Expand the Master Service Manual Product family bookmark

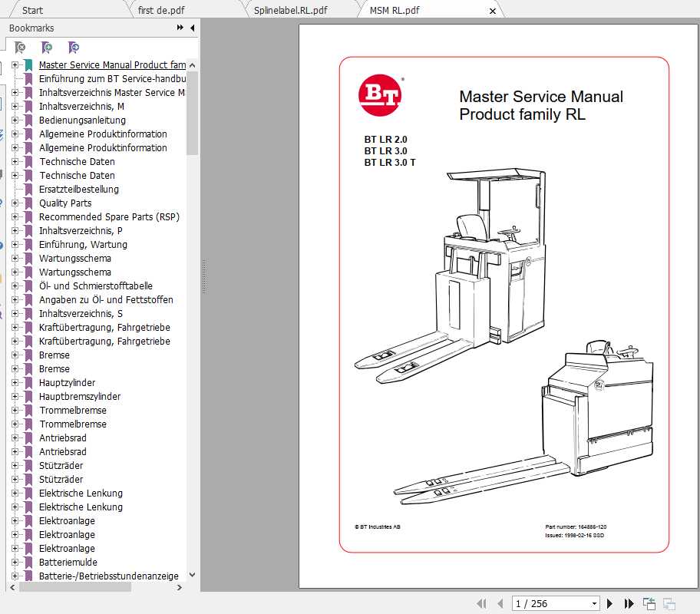[x=15, y=64]
